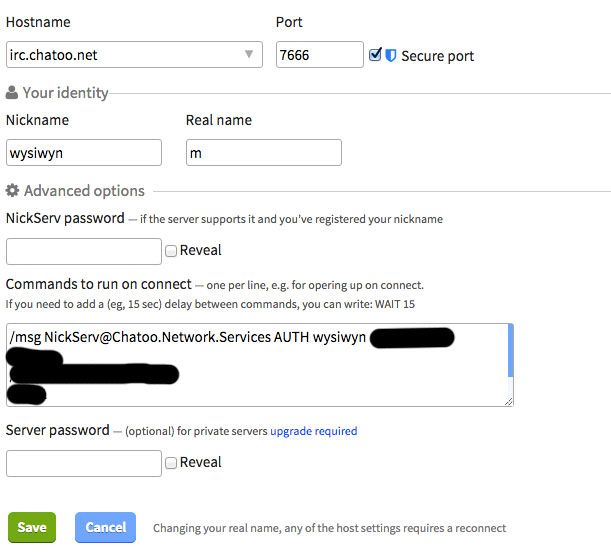Open the upgrade required link
The width and height of the screenshot is (611, 552).
[314, 431]
